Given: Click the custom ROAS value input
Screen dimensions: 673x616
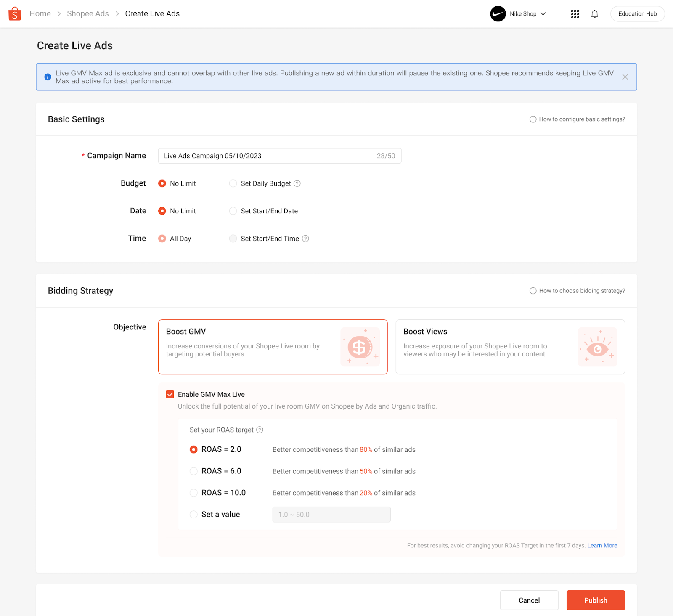Looking at the screenshot, I should click(331, 515).
